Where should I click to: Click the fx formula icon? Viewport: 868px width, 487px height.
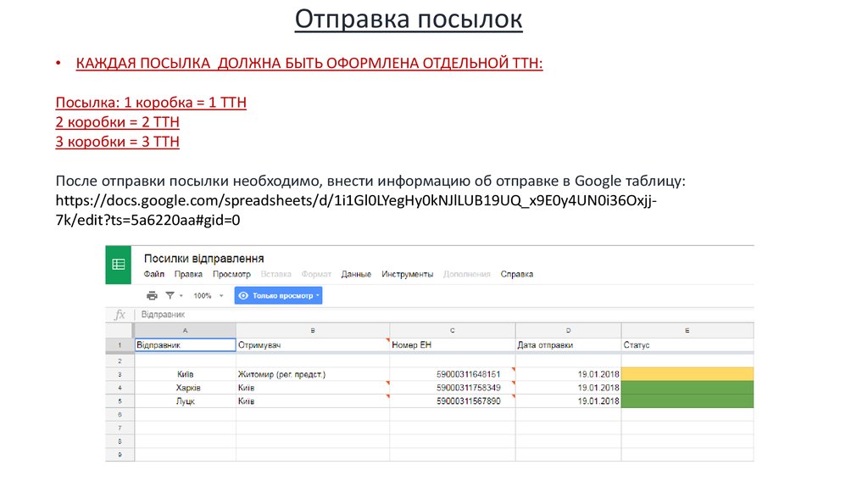(120, 315)
